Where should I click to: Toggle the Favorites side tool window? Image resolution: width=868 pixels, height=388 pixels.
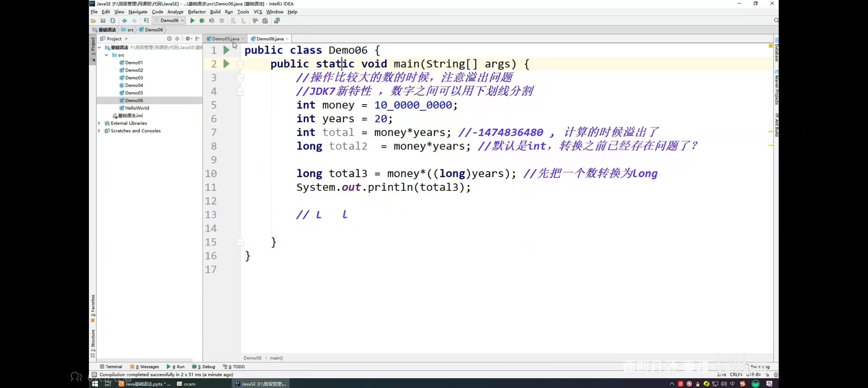pyautogui.click(x=93, y=307)
